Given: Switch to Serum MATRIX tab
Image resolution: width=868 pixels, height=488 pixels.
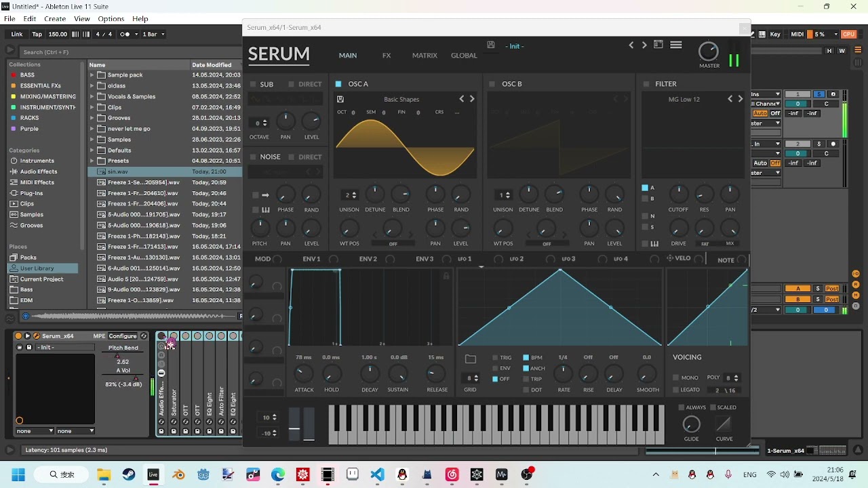Looking at the screenshot, I should [425, 56].
